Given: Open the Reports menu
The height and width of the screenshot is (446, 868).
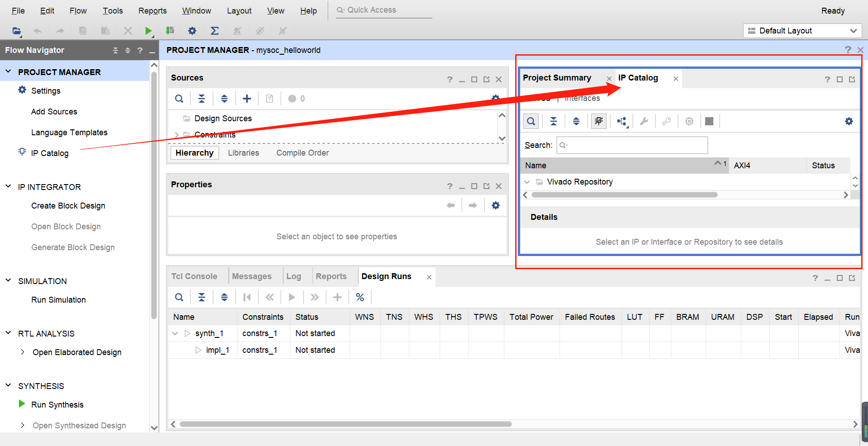Looking at the screenshot, I should coord(152,10).
